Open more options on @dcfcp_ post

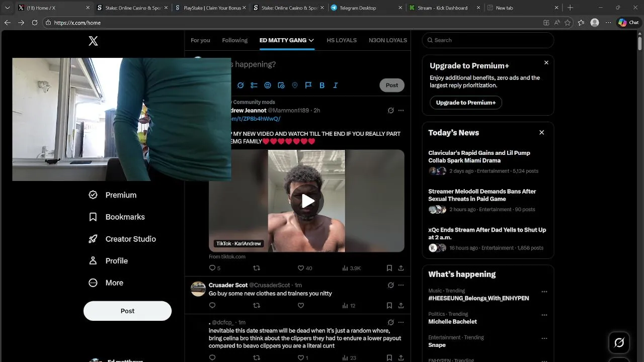point(401,322)
